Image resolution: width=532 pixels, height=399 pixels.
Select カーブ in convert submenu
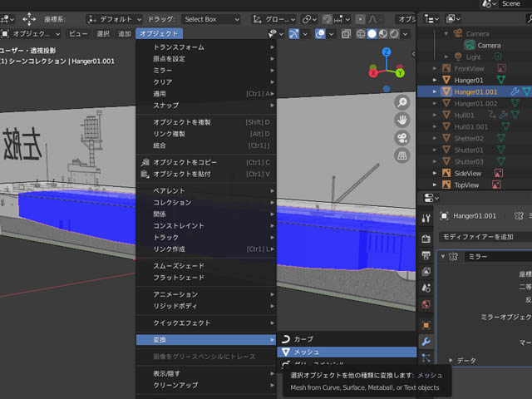click(347, 339)
